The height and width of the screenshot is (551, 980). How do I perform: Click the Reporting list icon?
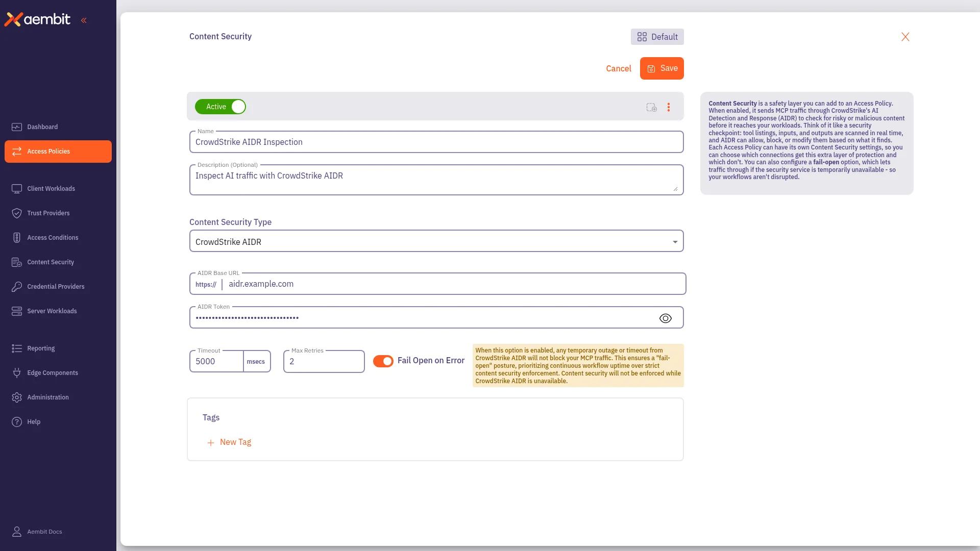coord(17,348)
